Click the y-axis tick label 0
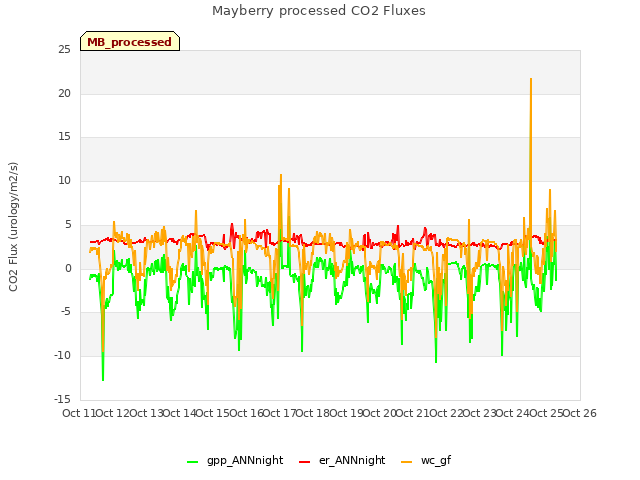This screenshot has height=480, width=640. (x=68, y=269)
